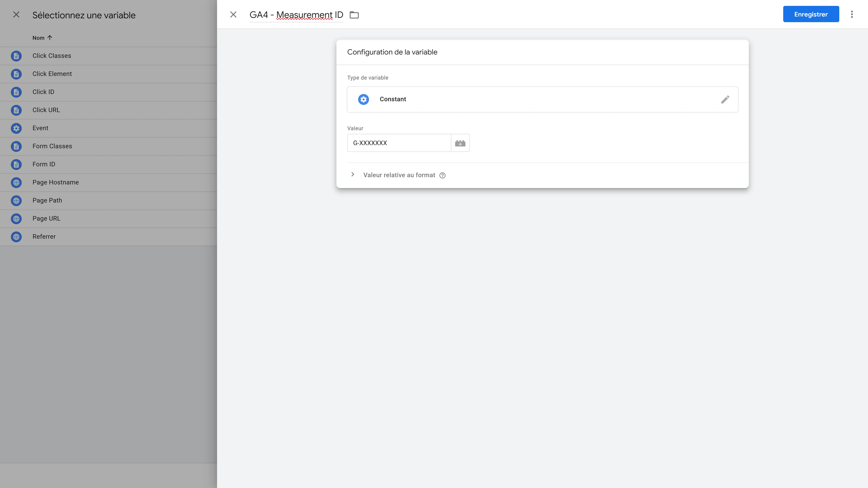Click the Event variable gear icon
This screenshot has height=488, width=868.
(16, 128)
